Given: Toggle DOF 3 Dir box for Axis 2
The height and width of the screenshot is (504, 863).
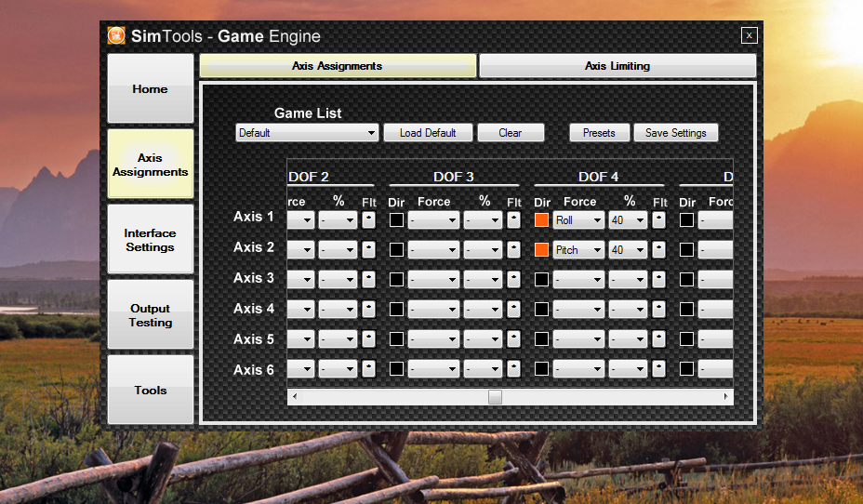Looking at the screenshot, I should coord(396,250).
